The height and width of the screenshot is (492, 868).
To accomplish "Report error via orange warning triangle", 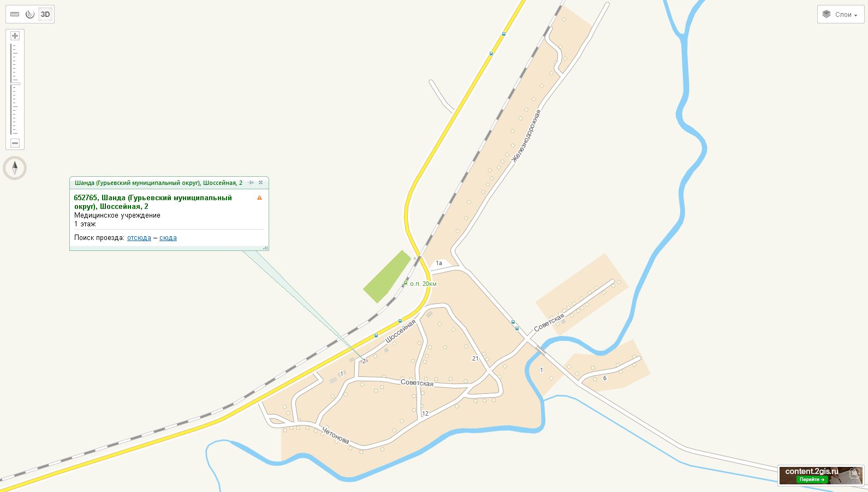I will [x=259, y=197].
